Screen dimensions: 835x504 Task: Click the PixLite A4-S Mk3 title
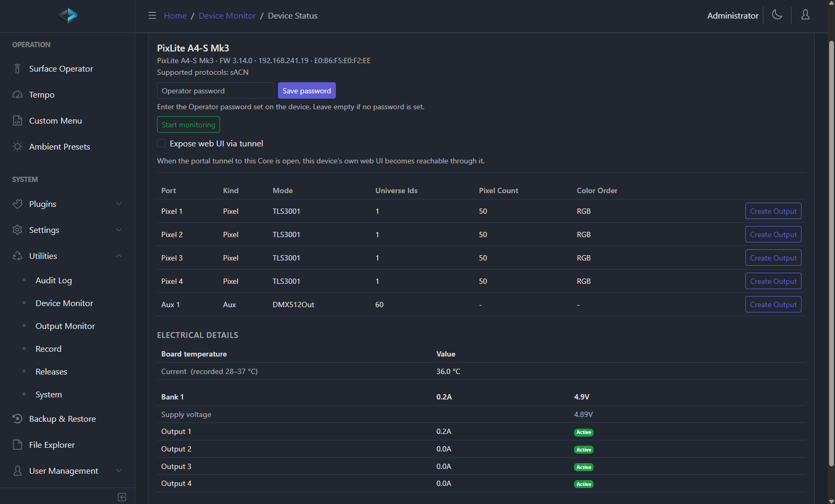click(193, 48)
